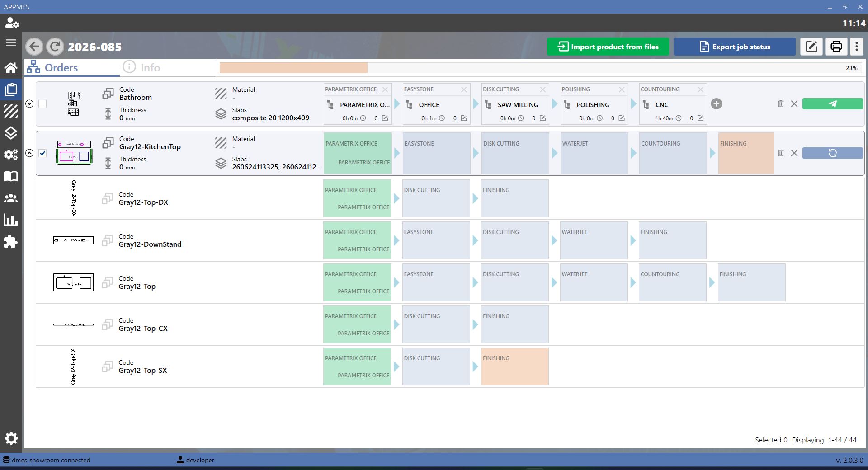Open the hamburger menu in sidebar

(x=11, y=42)
